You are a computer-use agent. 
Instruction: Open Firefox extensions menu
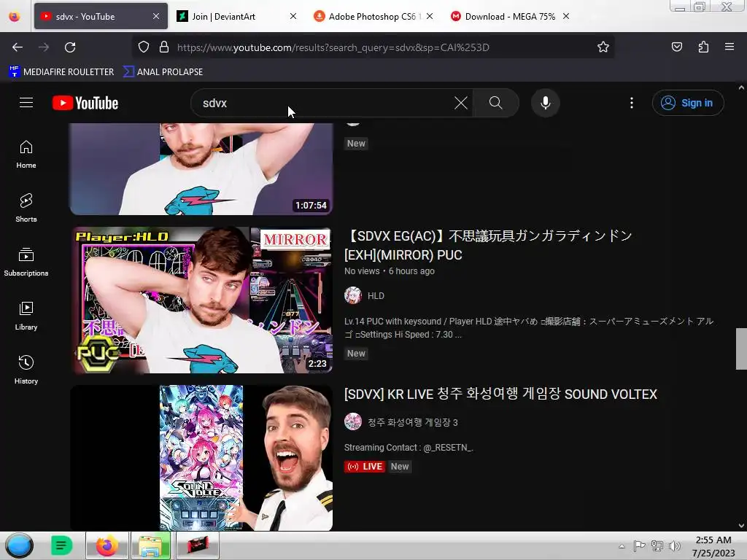click(x=703, y=47)
